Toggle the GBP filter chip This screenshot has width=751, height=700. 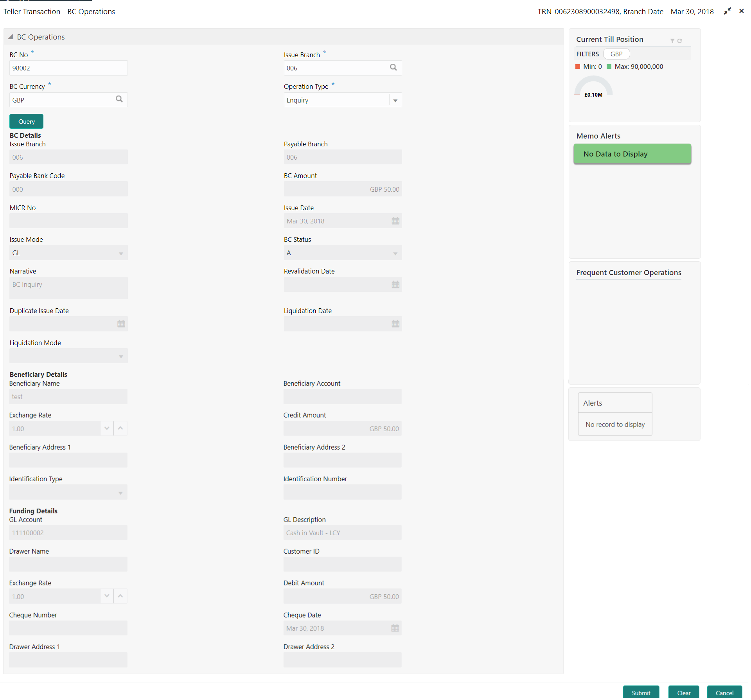click(616, 54)
